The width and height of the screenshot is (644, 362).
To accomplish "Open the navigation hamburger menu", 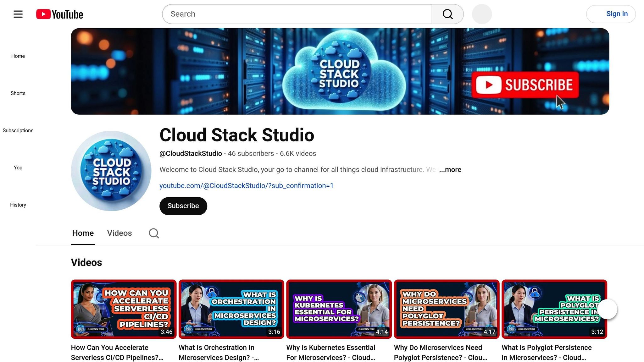I will [x=18, y=14].
